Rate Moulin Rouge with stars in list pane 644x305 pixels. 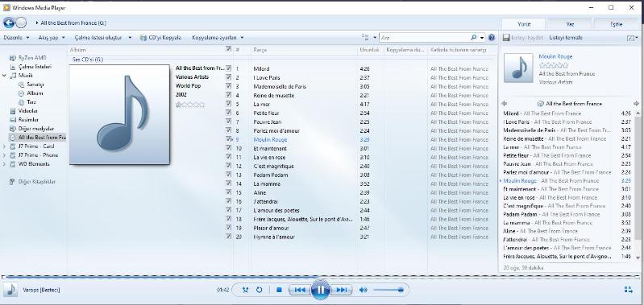pyautogui.click(x=553, y=65)
